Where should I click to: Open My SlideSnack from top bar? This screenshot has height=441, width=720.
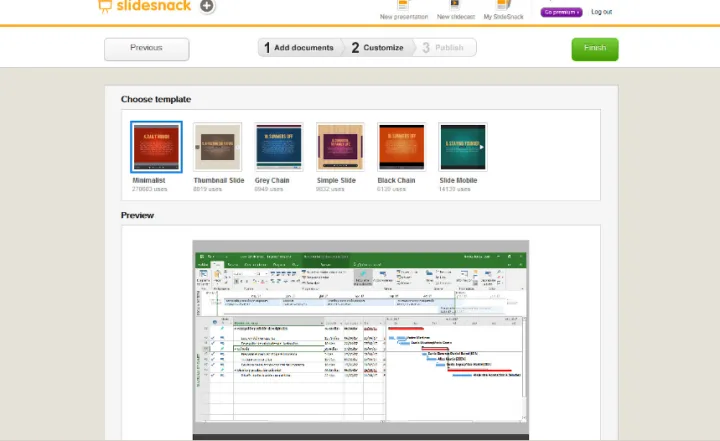(x=503, y=10)
